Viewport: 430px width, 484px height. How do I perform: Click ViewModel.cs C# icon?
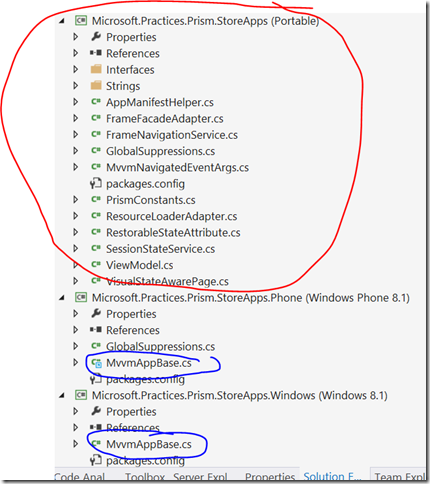tap(96, 265)
